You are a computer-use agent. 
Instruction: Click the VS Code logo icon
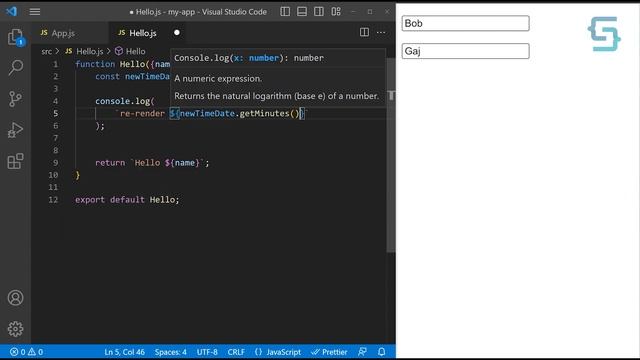point(11,11)
